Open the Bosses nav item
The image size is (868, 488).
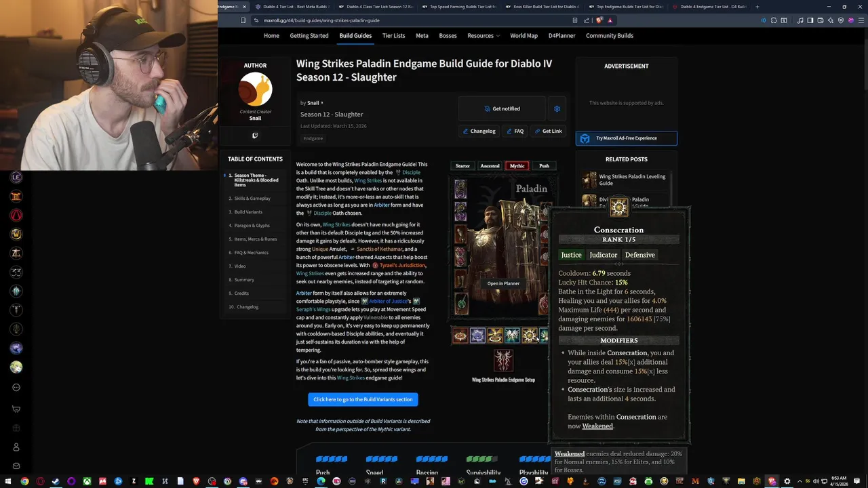click(x=448, y=36)
